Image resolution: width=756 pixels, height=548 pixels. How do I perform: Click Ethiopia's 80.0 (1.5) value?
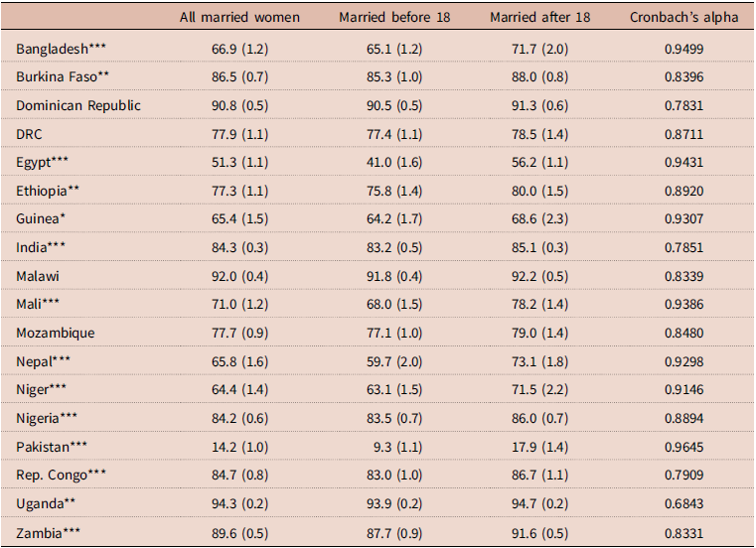pos(540,191)
